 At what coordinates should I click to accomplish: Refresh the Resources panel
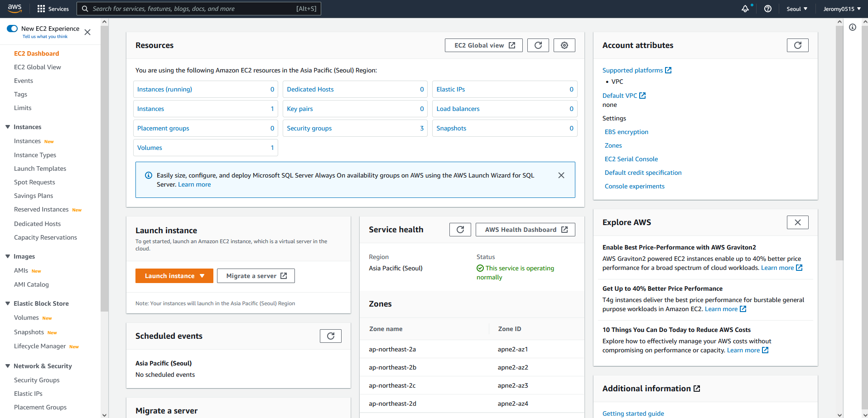[x=538, y=45]
